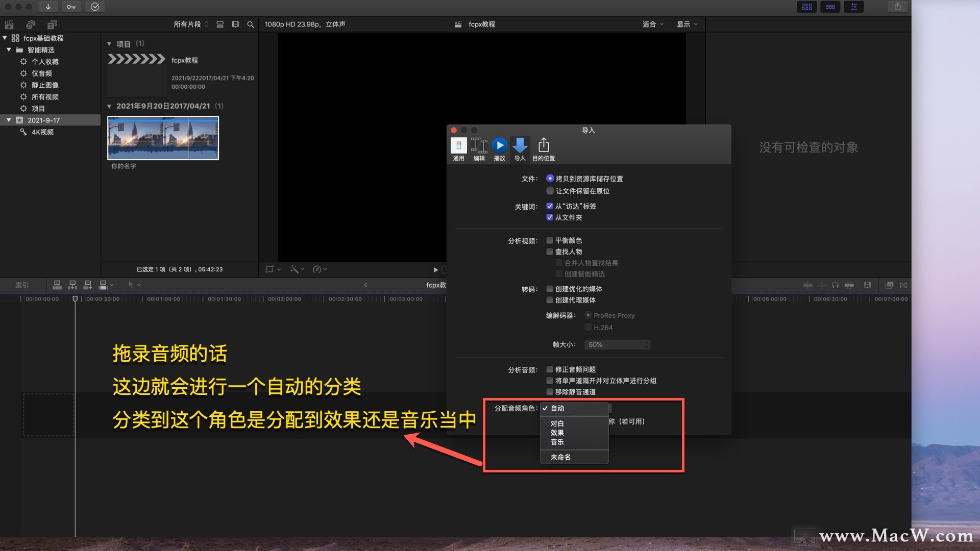Viewport: 980px width, 551px height.
Task: Enable find people checkbox
Action: click(x=550, y=252)
